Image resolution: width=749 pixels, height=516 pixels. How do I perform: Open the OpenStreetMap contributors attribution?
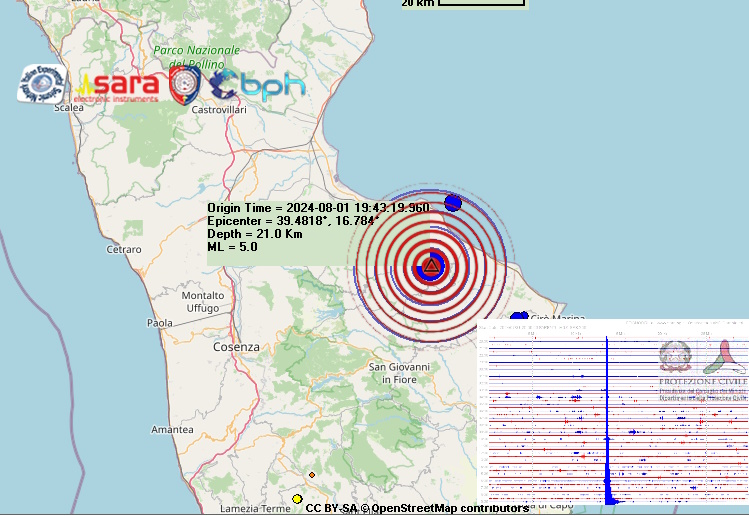point(451,509)
